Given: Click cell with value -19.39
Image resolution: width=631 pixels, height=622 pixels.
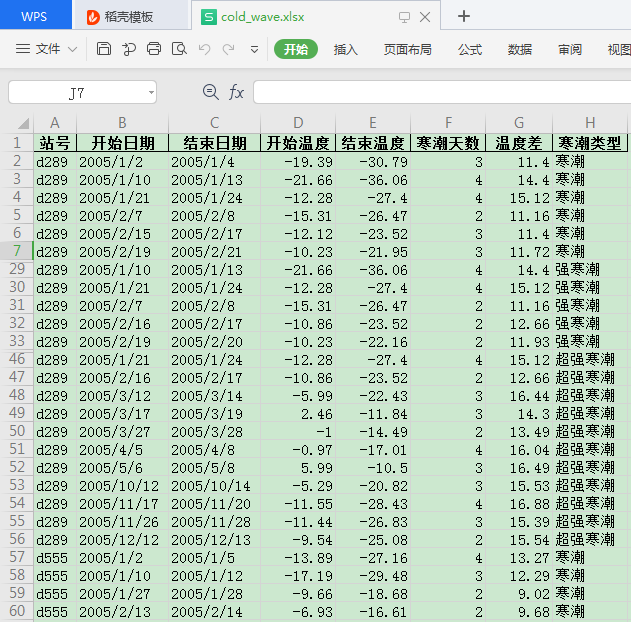Looking at the screenshot, I should (x=298, y=162).
